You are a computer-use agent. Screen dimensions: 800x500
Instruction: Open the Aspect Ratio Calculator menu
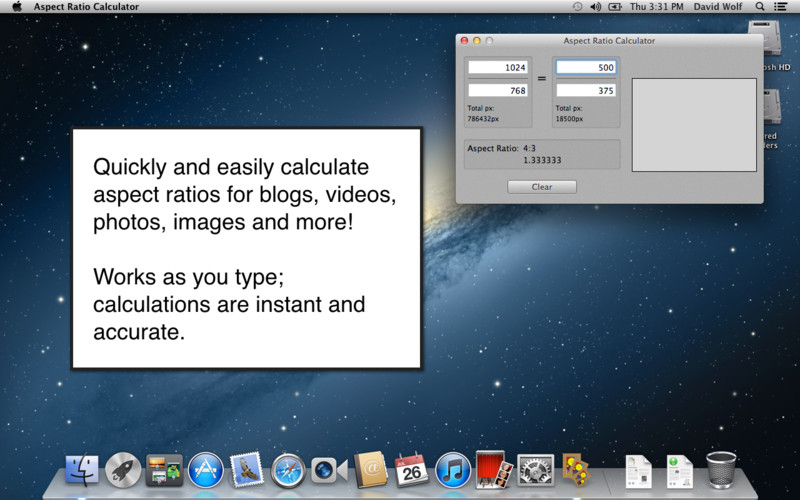(86, 7)
